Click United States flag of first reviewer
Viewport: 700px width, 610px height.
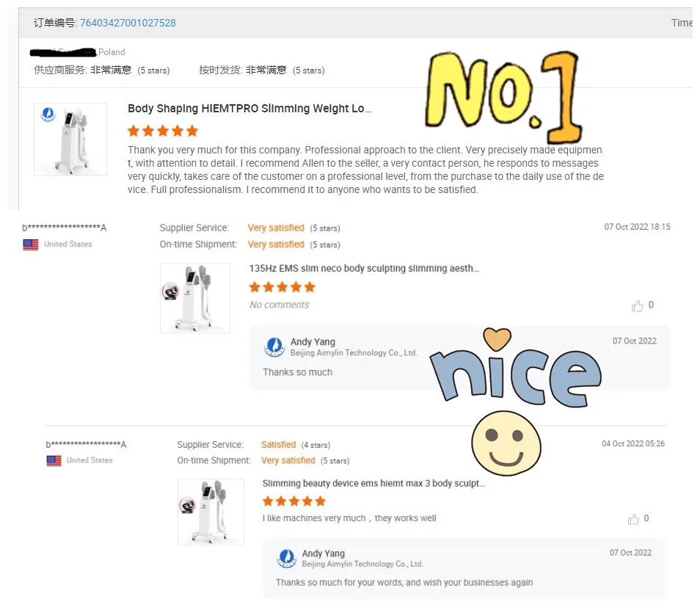(x=31, y=244)
